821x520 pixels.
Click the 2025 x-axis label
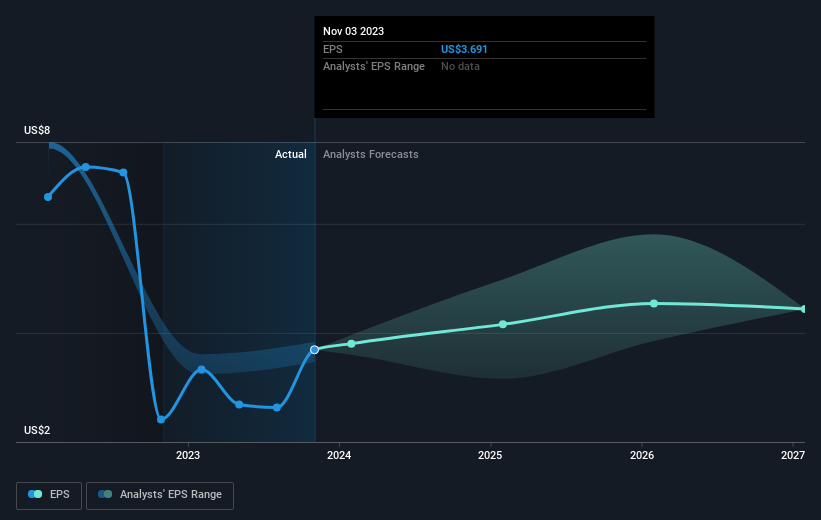(490, 456)
